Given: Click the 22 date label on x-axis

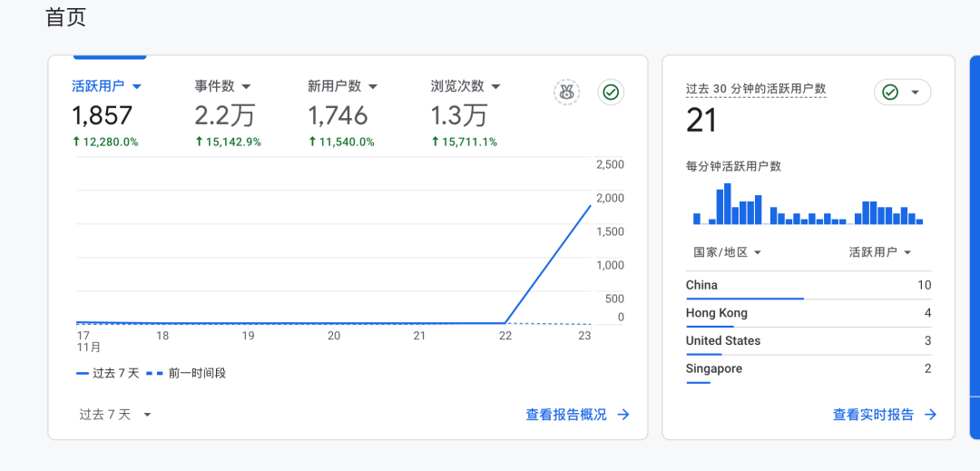Looking at the screenshot, I should (505, 336).
